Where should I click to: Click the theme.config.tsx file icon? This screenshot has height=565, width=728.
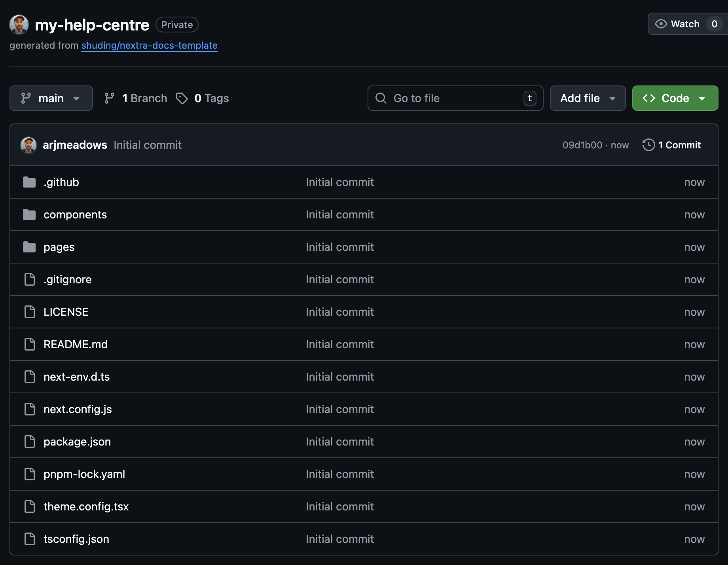pos(30,506)
